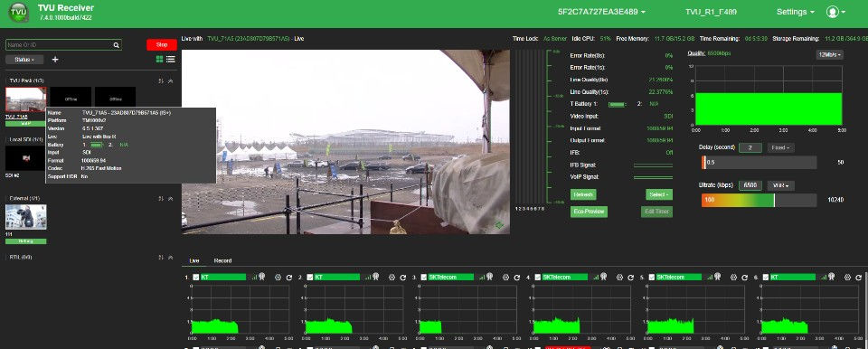Click antenna icon for modem 3 SKTelecom
This screenshot has width=868, height=349.
(489, 277)
